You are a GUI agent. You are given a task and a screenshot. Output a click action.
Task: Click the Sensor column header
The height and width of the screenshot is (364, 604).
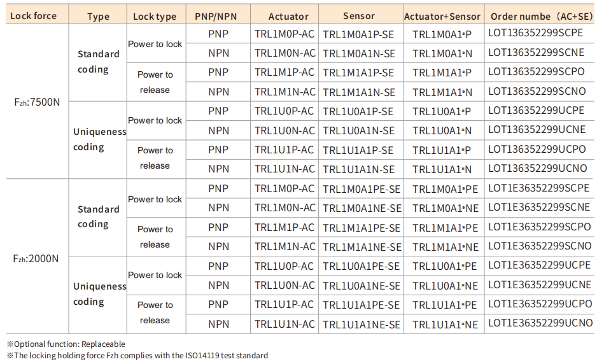pyautogui.click(x=359, y=16)
